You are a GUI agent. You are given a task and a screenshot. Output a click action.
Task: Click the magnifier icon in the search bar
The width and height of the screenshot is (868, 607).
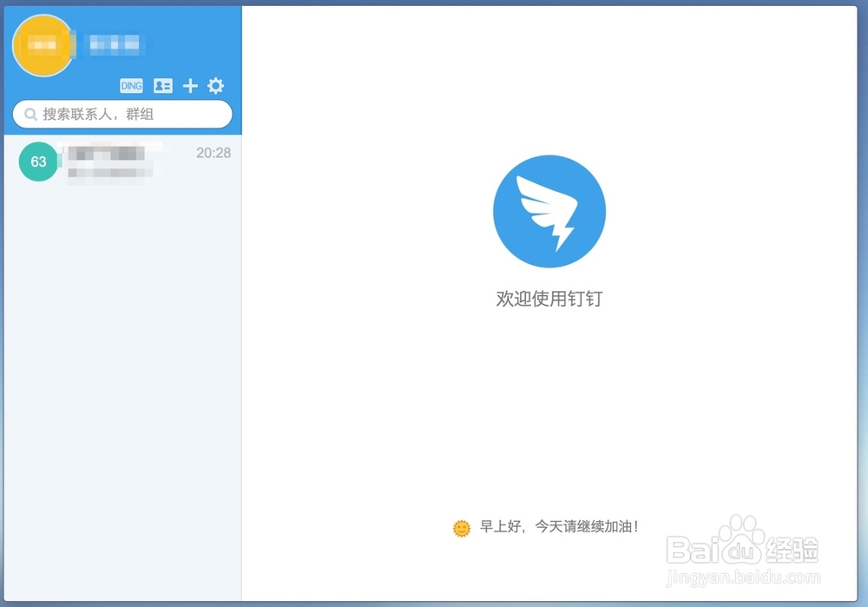click(x=30, y=114)
